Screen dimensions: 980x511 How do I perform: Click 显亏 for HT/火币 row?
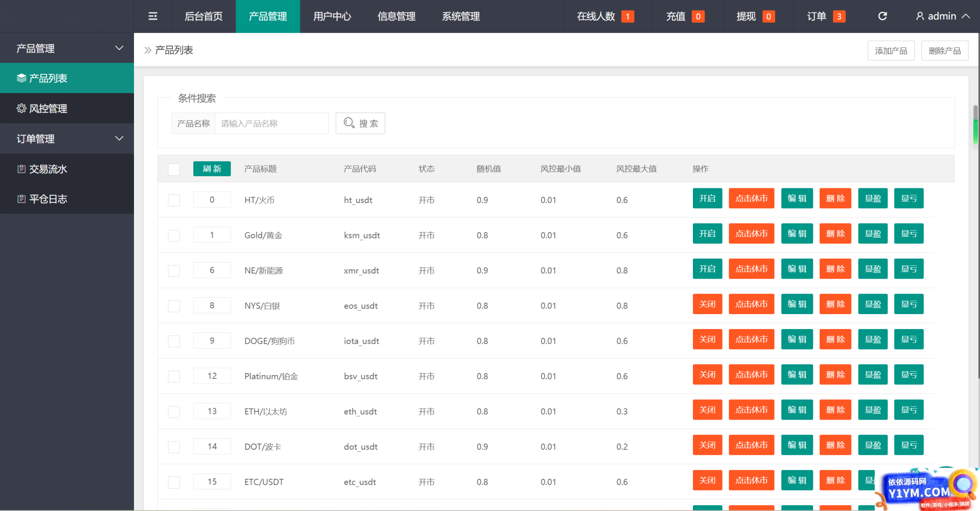[x=909, y=198]
